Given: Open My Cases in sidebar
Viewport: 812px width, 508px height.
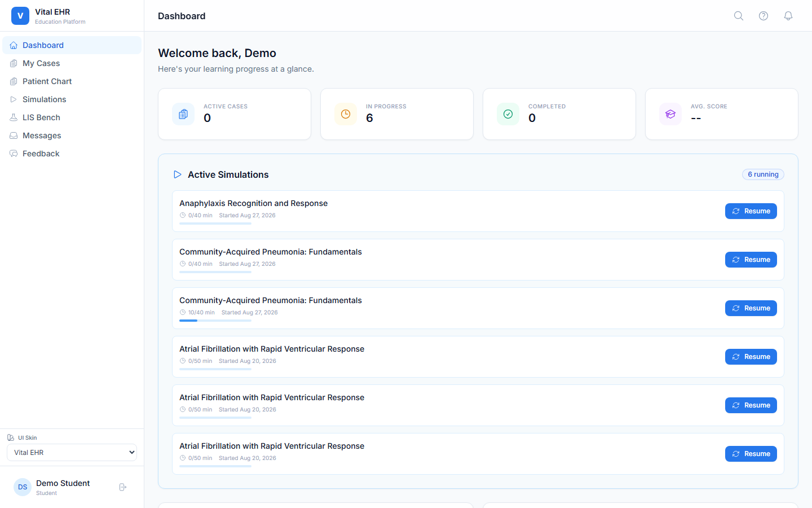Looking at the screenshot, I should point(72,63).
